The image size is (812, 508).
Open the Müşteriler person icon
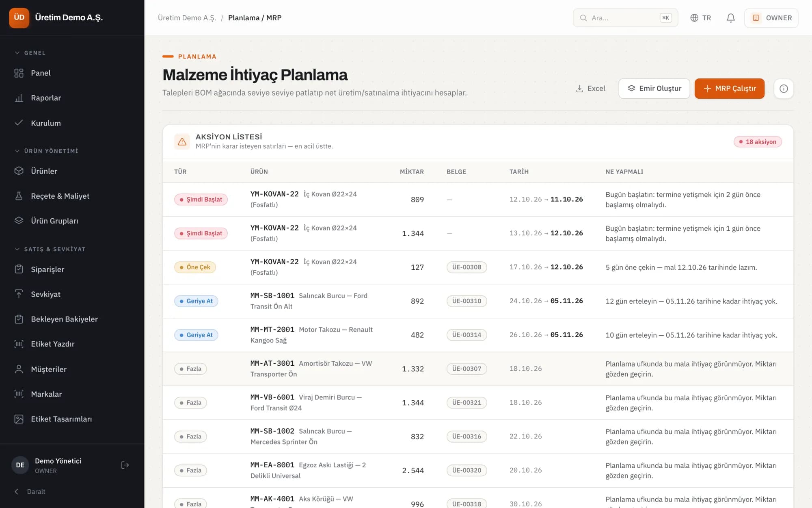19,369
